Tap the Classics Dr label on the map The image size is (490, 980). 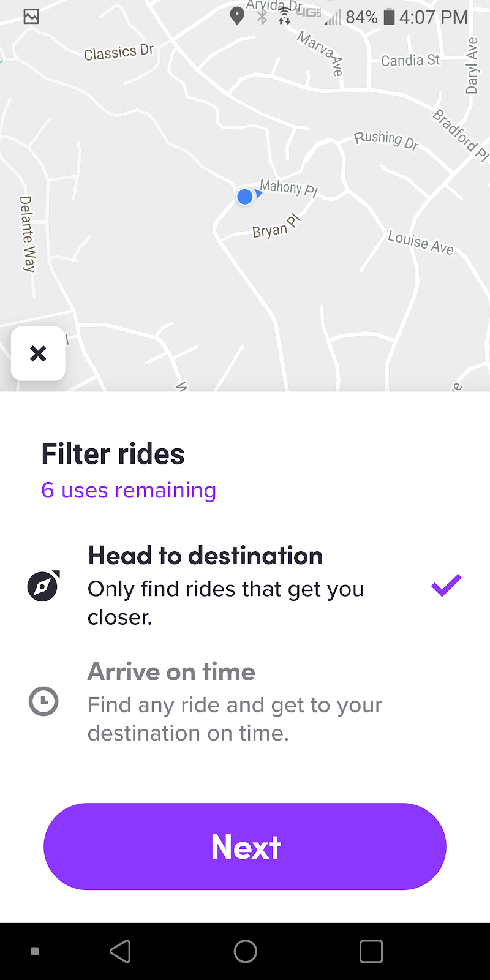(x=118, y=53)
